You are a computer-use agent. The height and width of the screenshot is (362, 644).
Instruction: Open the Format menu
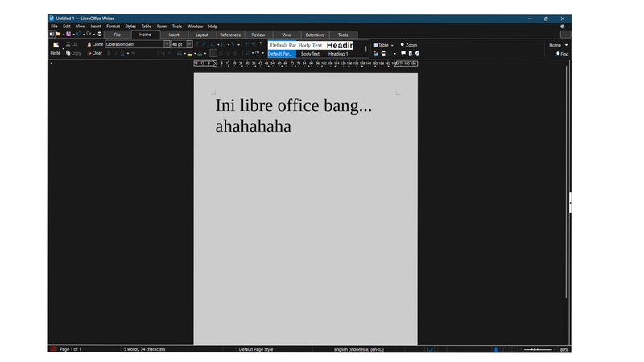click(113, 27)
